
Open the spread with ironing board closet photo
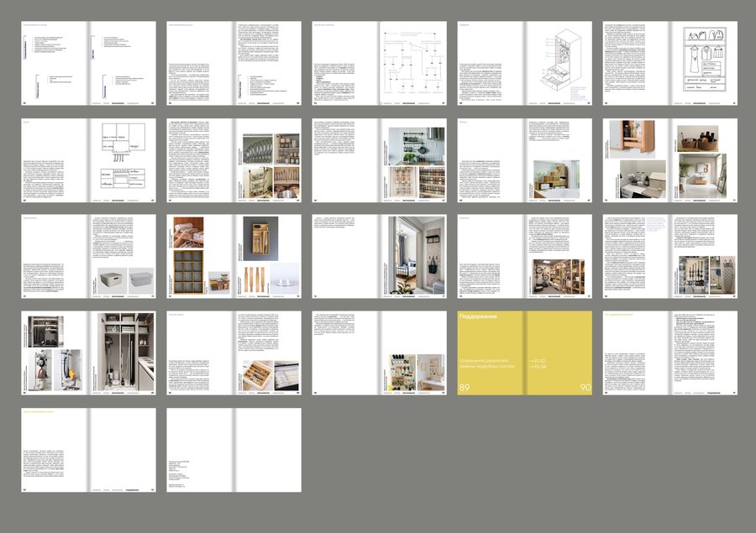pos(670,256)
